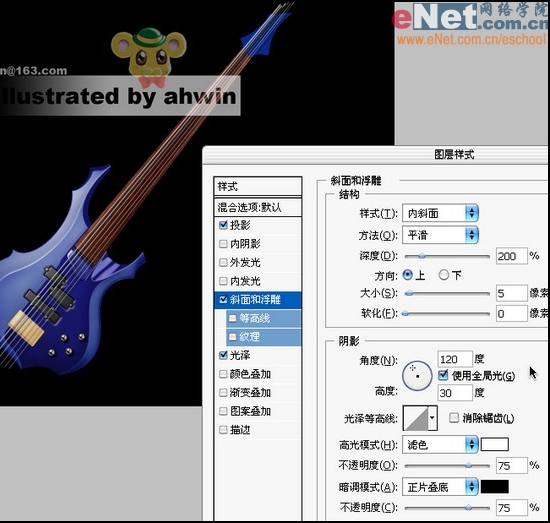Click the 角度 angle input field

(x=455, y=360)
